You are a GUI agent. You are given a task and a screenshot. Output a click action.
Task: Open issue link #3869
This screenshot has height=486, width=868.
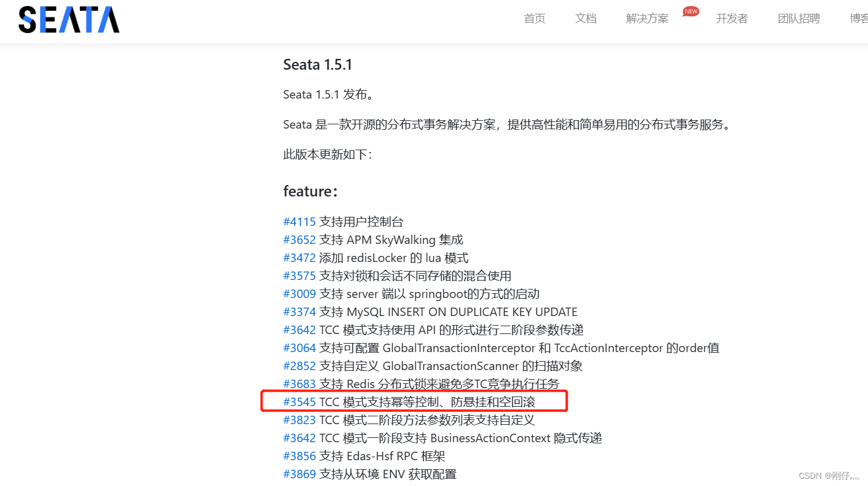click(x=299, y=474)
